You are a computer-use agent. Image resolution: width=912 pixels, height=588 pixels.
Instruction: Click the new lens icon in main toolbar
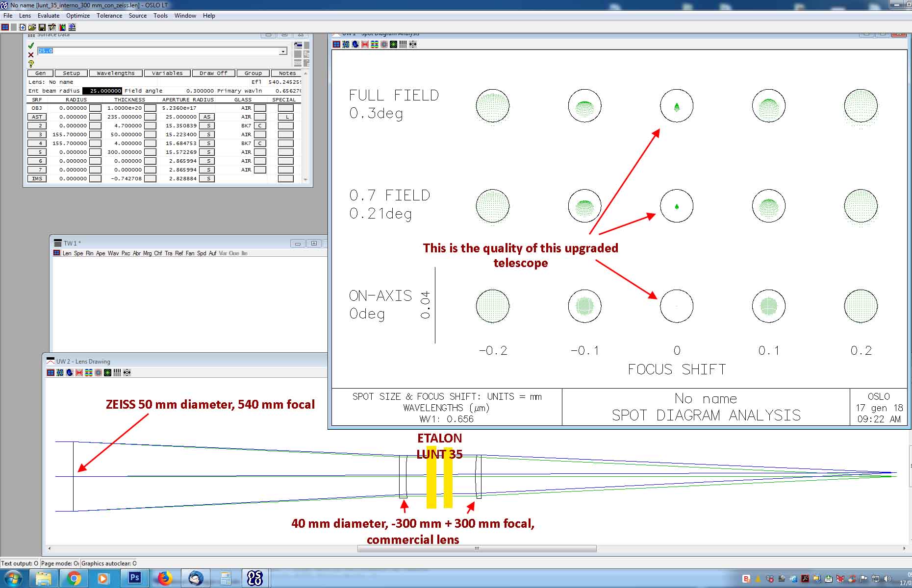pyautogui.click(x=23, y=27)
